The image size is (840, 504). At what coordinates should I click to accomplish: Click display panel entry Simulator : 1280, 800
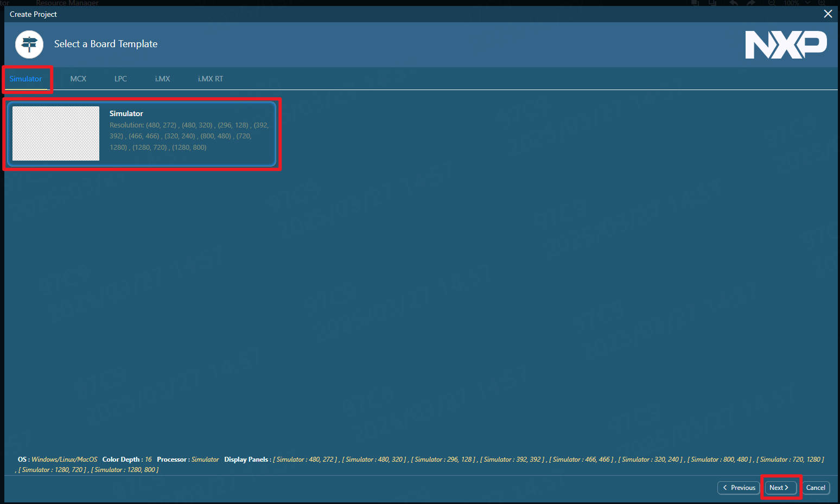pyautogui.click(x=125, y=470)
